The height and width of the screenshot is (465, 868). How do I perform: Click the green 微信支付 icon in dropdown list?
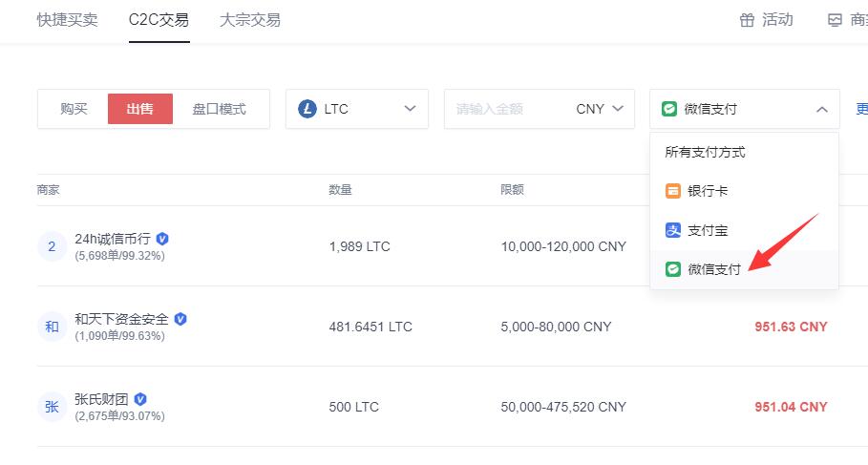[x=673, y=269]
